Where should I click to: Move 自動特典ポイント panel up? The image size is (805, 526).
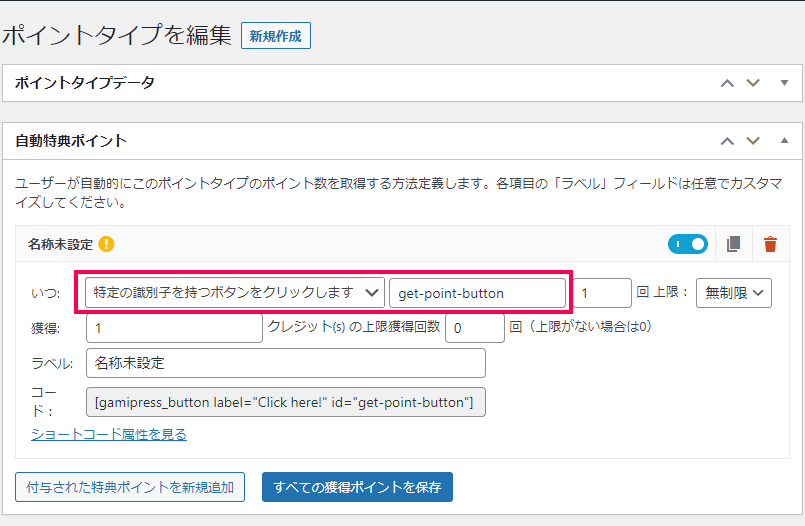click(727, 141)
